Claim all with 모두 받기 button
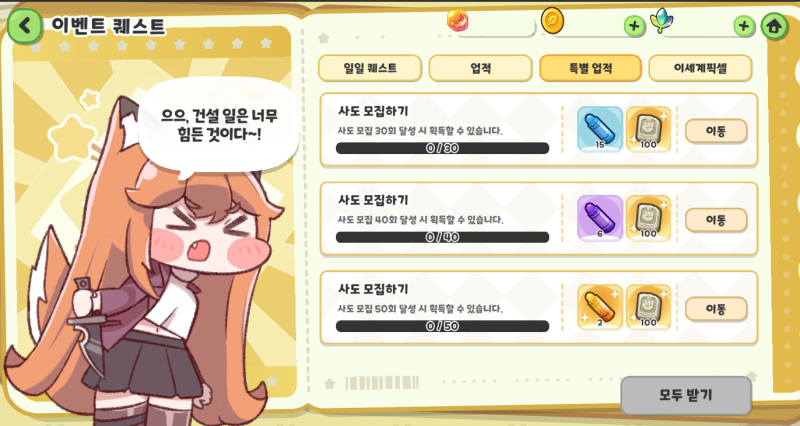The height and width of the screenshot is (426, 800). click(x=686, y=395)
